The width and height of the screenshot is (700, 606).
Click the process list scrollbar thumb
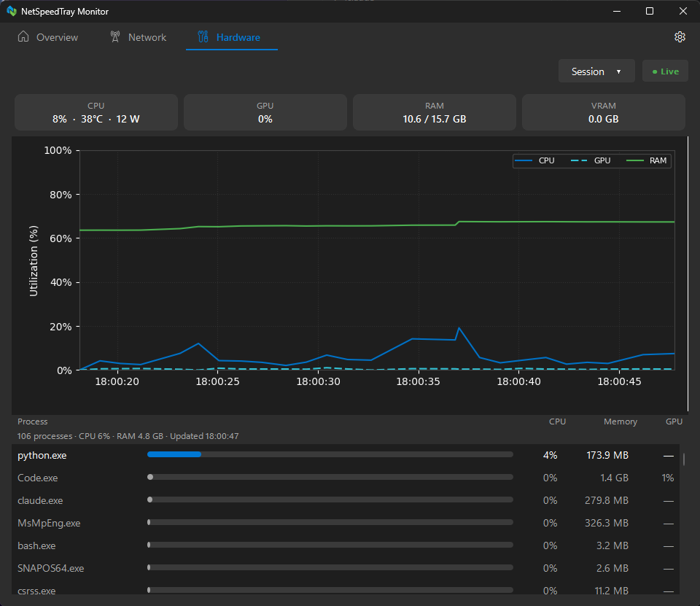[684, 459]
